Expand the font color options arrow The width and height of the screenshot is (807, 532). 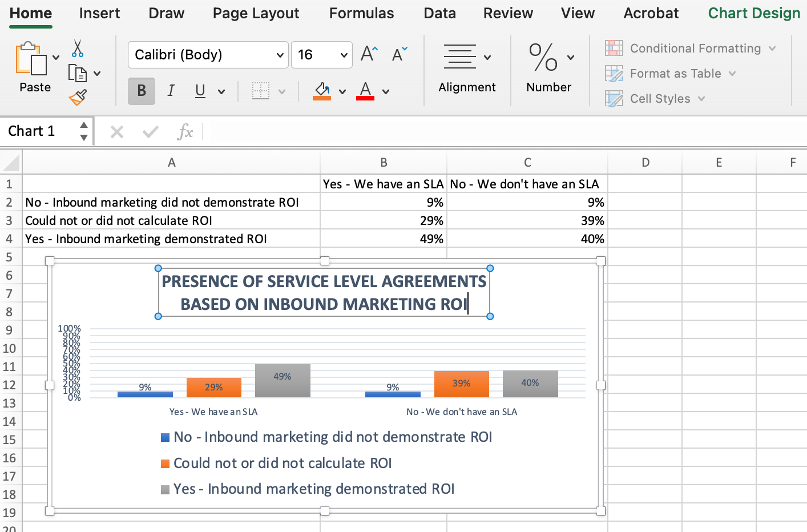click(386, 91)
